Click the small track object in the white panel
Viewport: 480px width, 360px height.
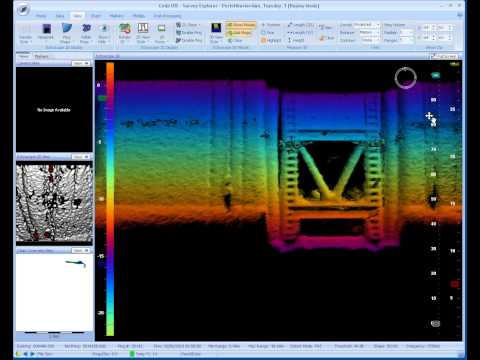[x=76, y=264]
